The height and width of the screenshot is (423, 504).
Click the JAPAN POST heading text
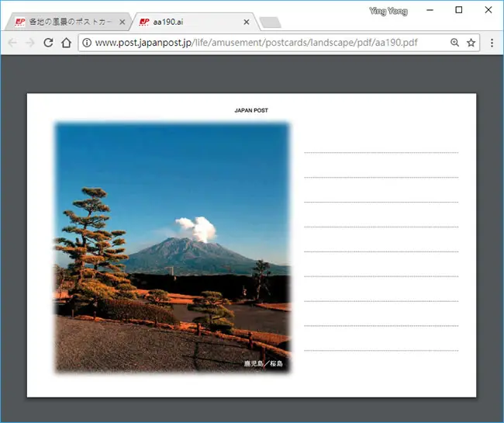[251, 110]
